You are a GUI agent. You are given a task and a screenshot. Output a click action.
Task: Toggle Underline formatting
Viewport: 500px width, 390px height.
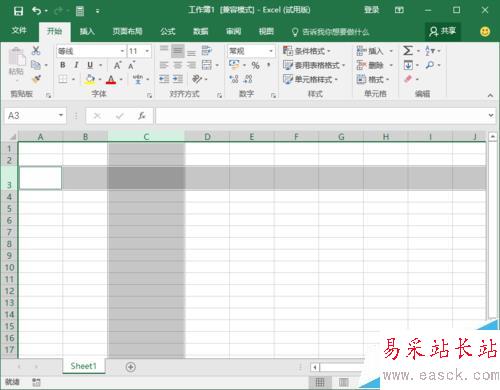coord(90,65)
